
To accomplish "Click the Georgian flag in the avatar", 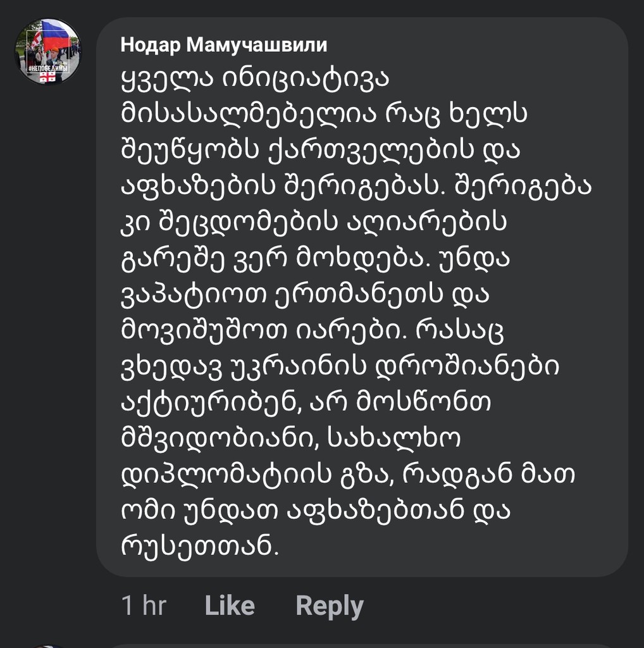I will [x=47, y=77].
